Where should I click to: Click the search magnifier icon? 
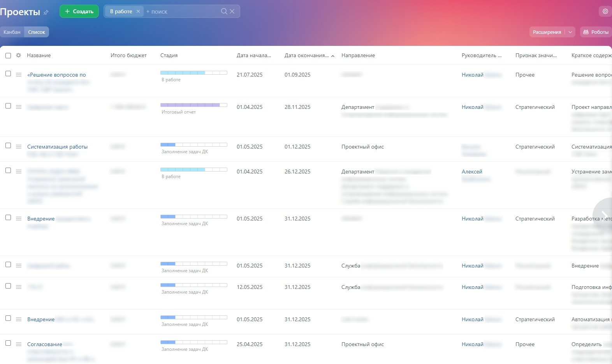tap(224, 11)
